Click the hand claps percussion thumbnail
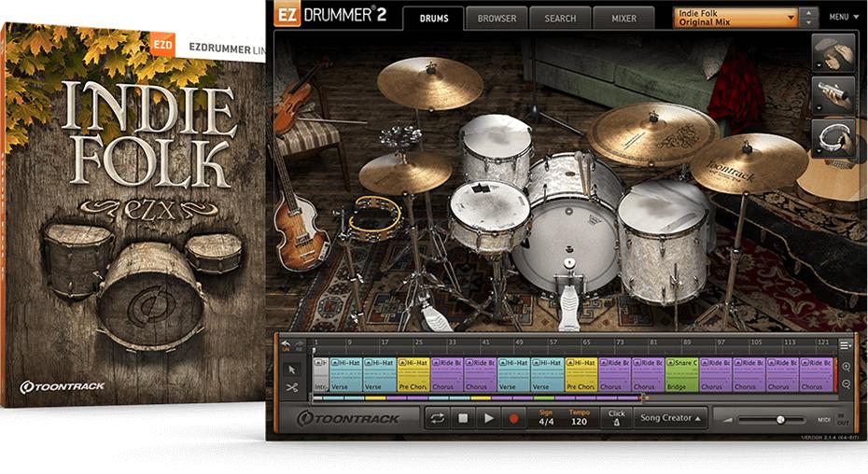The image size is (868, 474). pos(833,52)
